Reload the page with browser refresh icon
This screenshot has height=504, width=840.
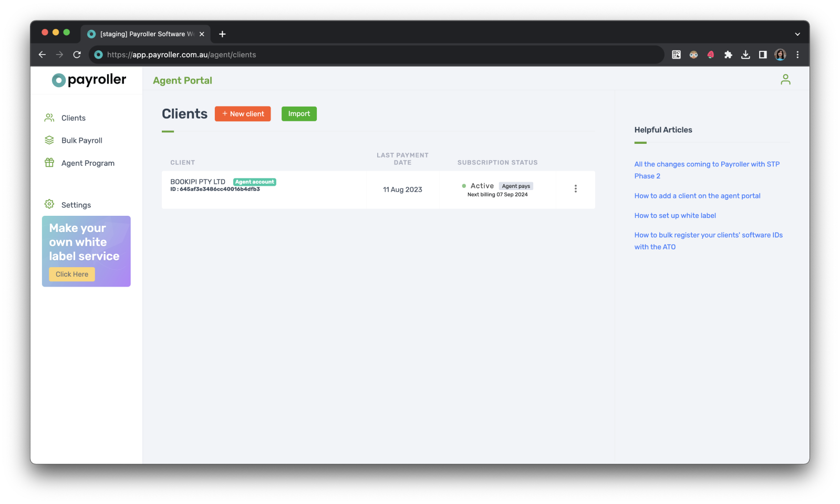click(x=77, y=55)
